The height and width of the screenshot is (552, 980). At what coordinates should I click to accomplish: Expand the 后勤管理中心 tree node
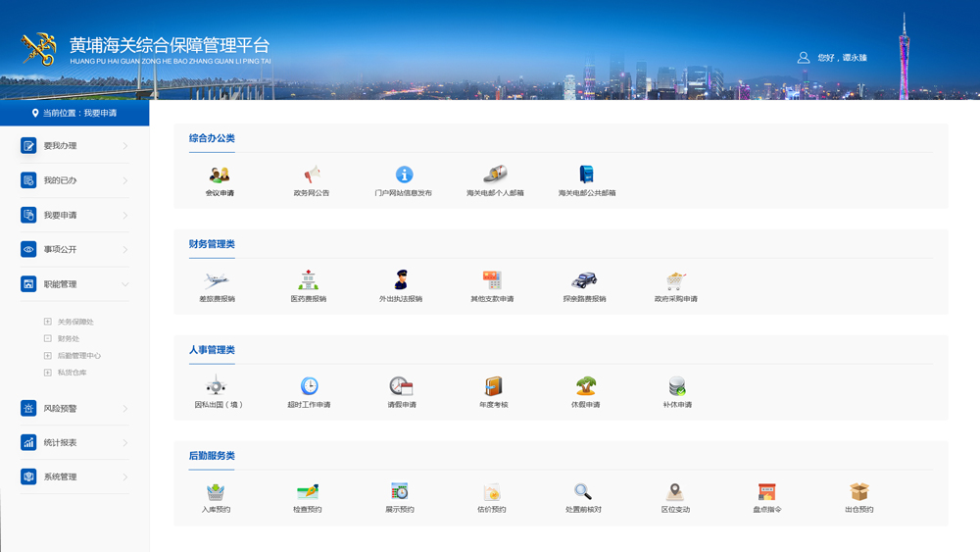pos(47,356)
